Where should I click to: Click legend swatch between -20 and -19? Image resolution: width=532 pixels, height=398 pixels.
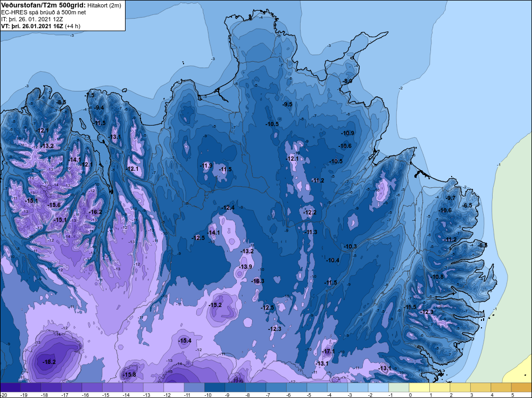pyautogui.click(x=10, y=387)
